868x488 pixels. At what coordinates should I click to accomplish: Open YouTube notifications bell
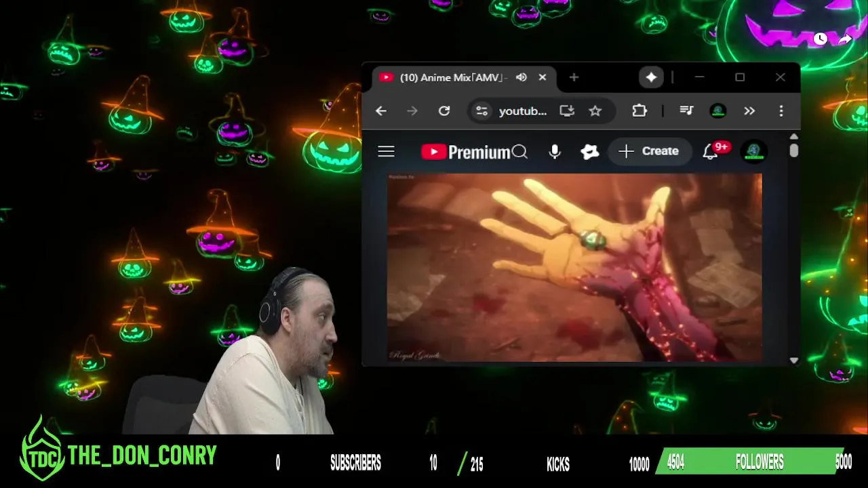[710, 152]
